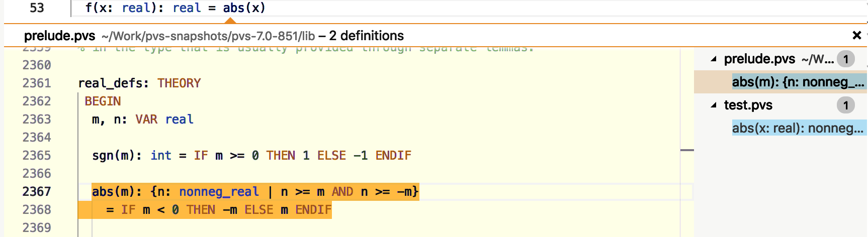Click line number 2361 in the gutter
This screenshot has width=868, height=237.
coord(37,83)
